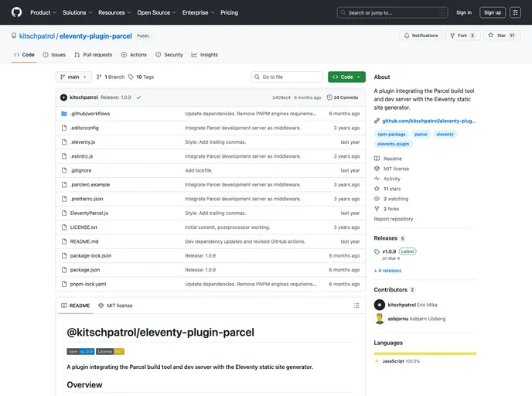Expand the Solutions menu
The height and width of the screenshot is (396, 532).
coord(77,12)
